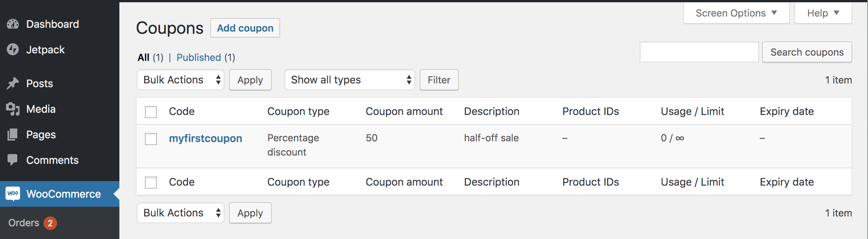
Task: Open the Show all types dropdown
Action: [x=350, y=80]
